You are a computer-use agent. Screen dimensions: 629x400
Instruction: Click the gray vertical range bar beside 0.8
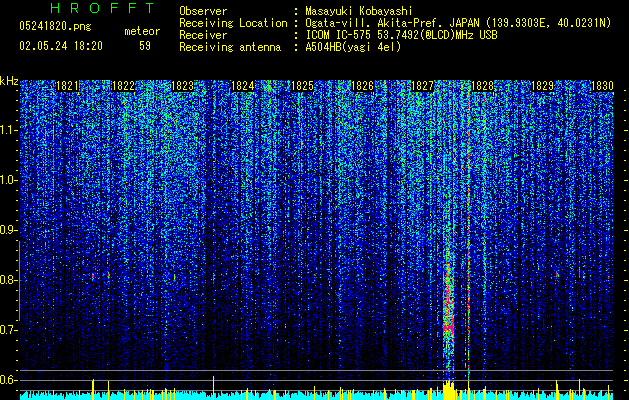(x=19, y=280)
